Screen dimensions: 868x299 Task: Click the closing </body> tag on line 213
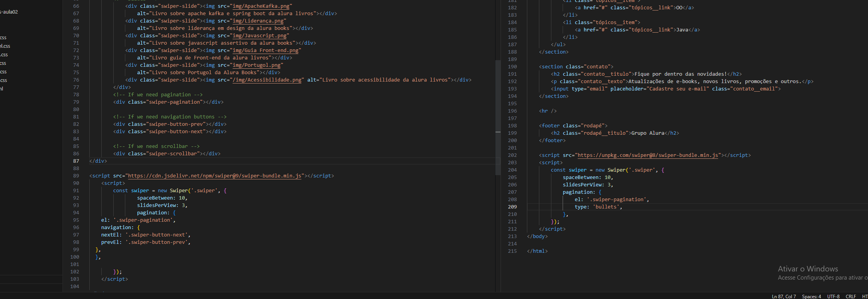[537, 236]
